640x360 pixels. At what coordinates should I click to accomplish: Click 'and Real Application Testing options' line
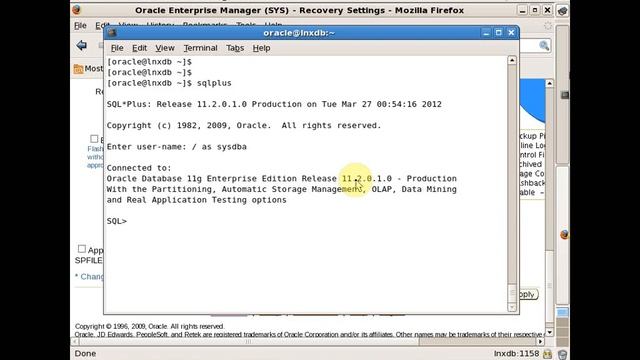(196, 200)
